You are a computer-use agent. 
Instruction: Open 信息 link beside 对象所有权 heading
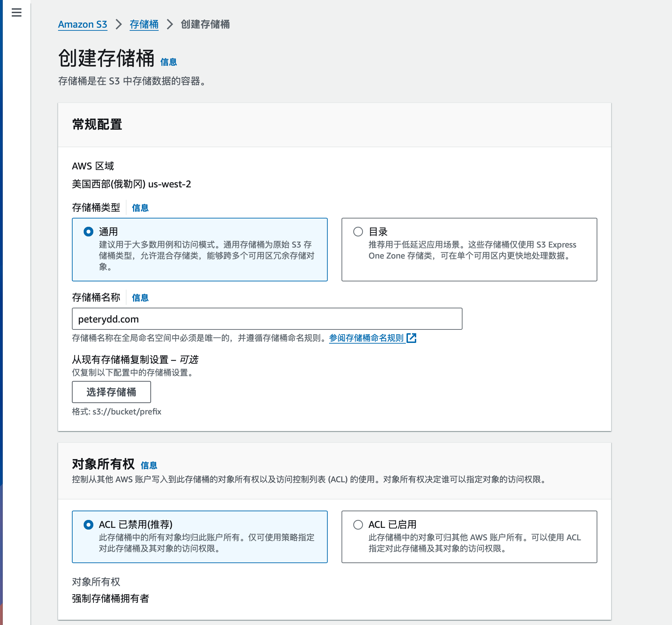point(149,465)
